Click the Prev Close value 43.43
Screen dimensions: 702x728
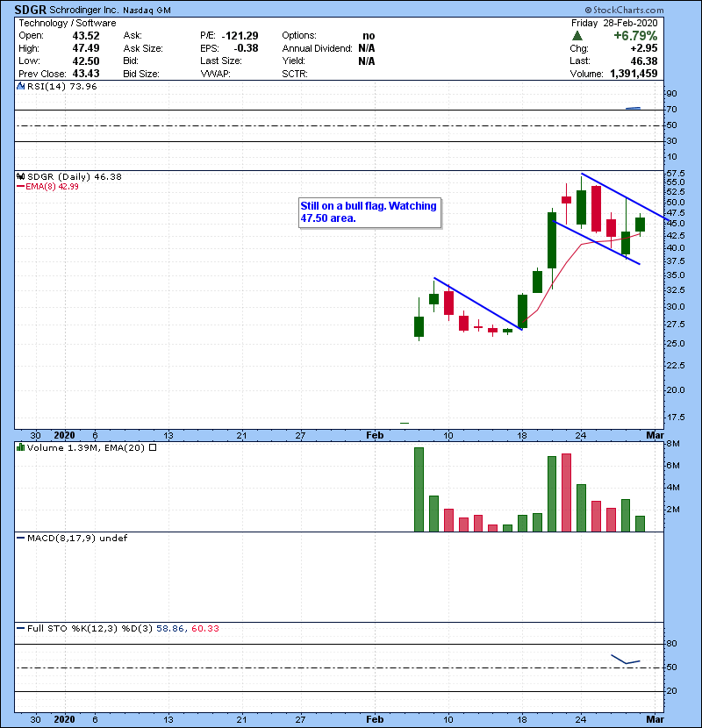point(86,74)
